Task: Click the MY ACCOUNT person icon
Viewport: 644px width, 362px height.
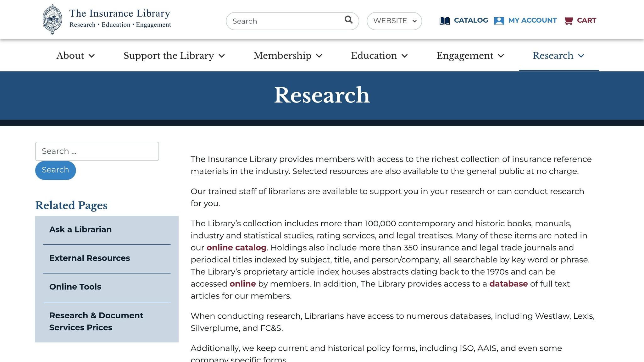Action: pyautogui.click(x=498, y=20)
